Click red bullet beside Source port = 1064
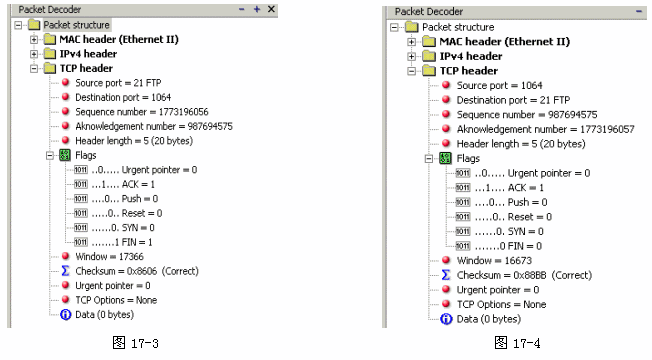The image size is (652, 360). (x=446, y=85)
